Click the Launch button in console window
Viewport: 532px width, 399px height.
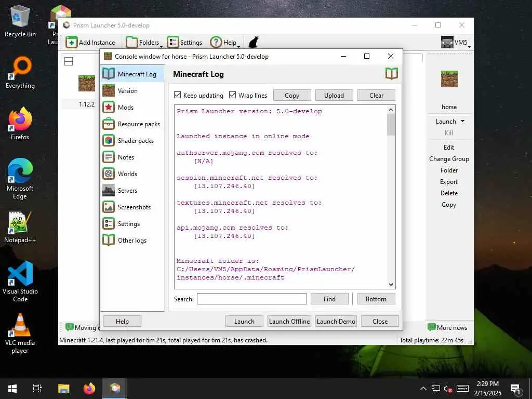point(244,321)
